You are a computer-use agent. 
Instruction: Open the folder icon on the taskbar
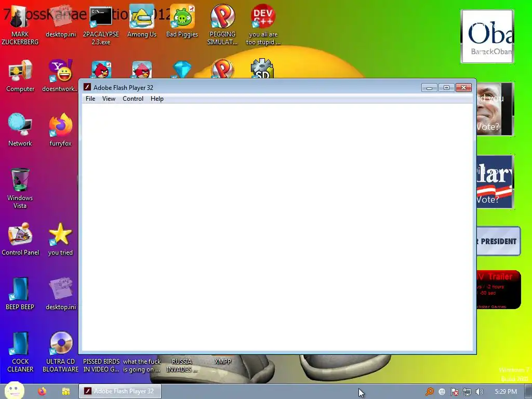pos(66,392)
